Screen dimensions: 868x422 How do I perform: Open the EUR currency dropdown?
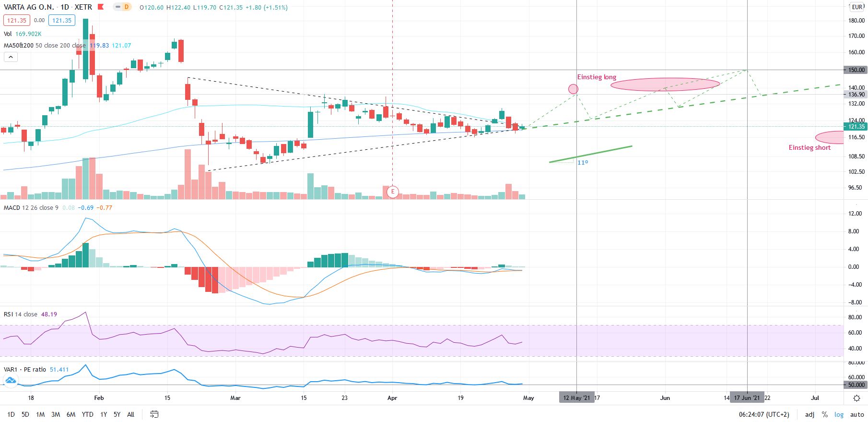(857, 7)
